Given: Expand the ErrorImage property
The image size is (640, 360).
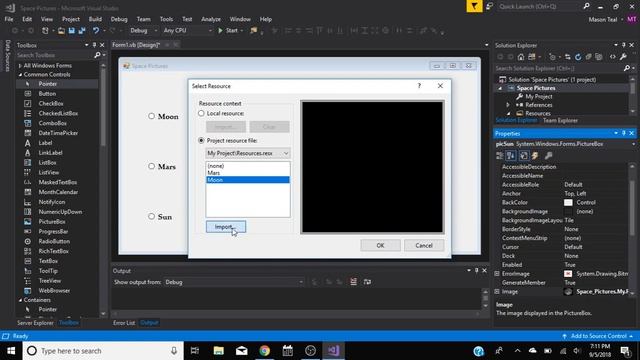Looking at the screenshot, I should [497, 274].
